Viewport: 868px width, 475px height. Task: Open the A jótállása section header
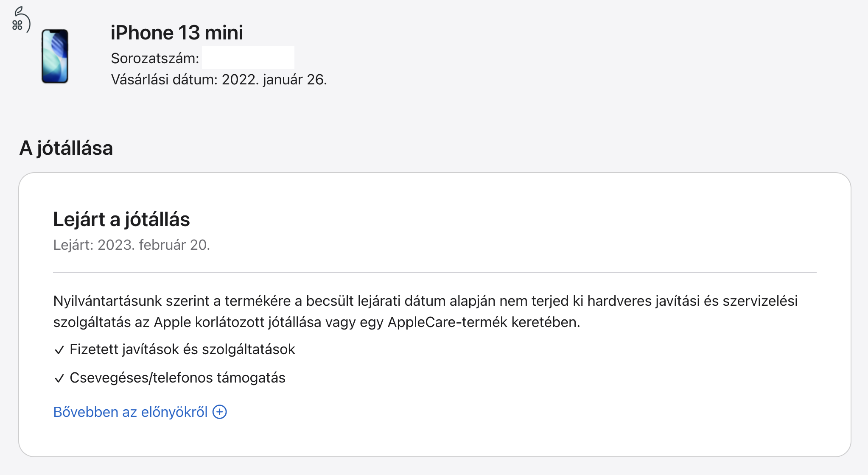[x=66, y=148]
